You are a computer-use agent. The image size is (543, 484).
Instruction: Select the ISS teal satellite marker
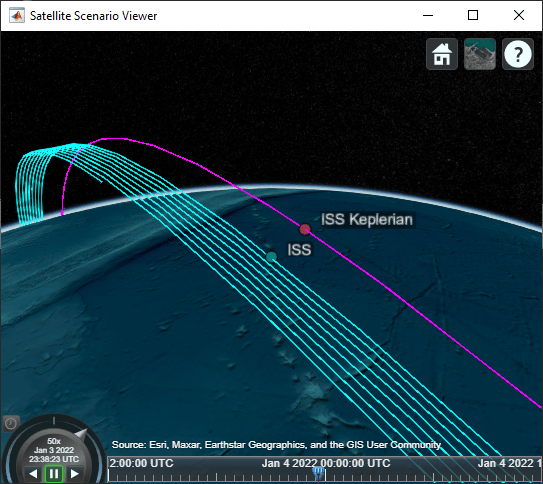(272, 257)
